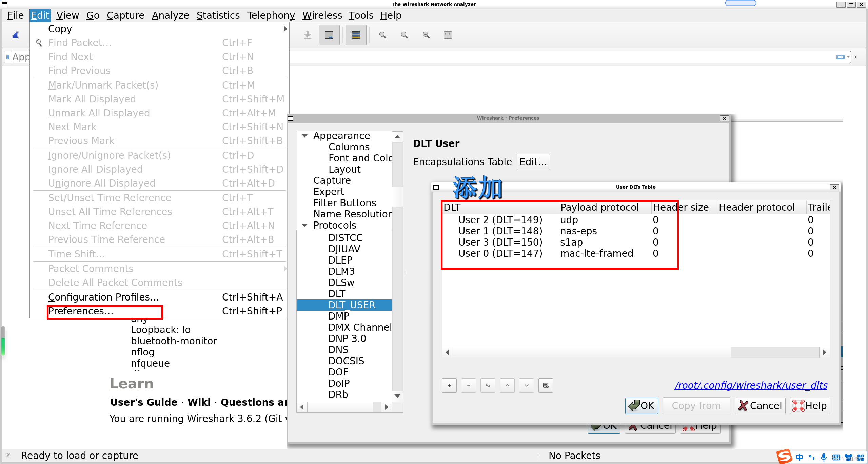Click the display filter bookmark icon
The image size is (868, 464).
click(x=8, y=57)
